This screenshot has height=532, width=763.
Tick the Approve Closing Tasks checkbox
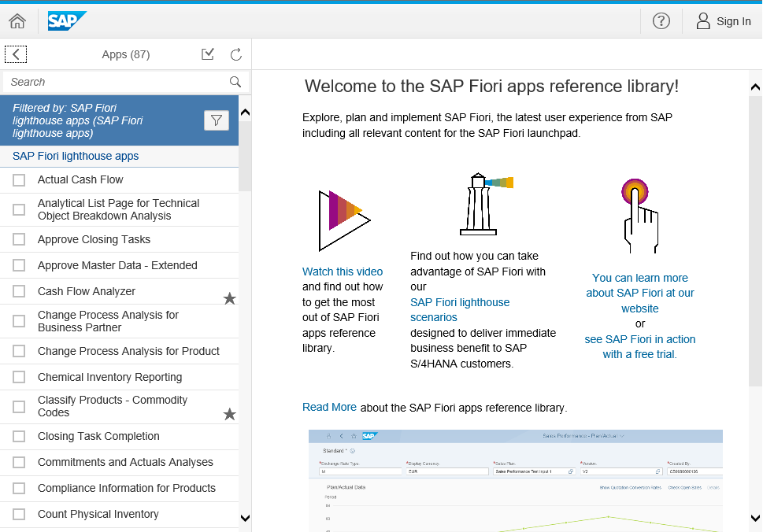tap(19, 239)
